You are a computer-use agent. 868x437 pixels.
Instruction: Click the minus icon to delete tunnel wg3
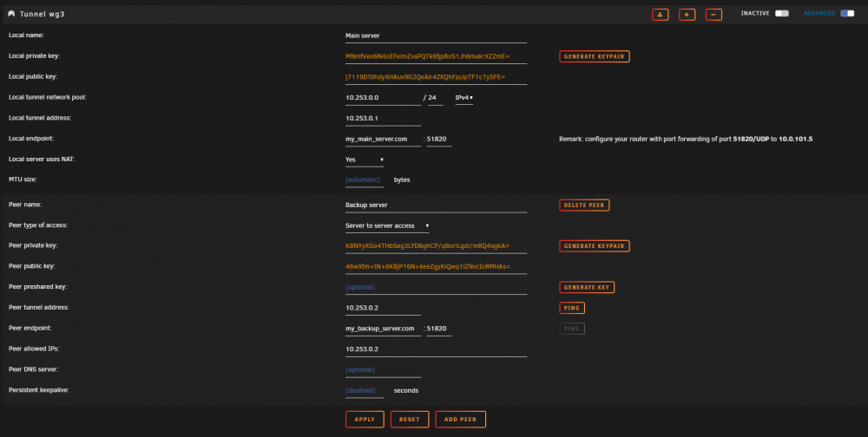(713, 15)
